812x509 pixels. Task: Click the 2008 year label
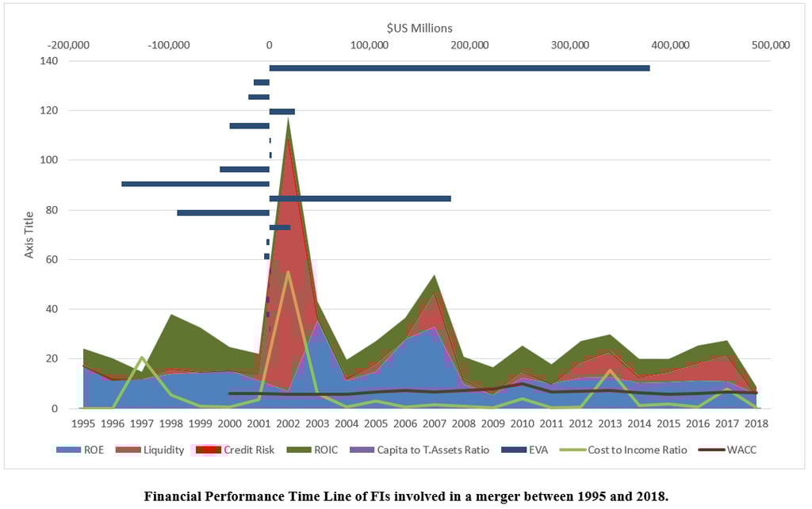coord(463,423)
